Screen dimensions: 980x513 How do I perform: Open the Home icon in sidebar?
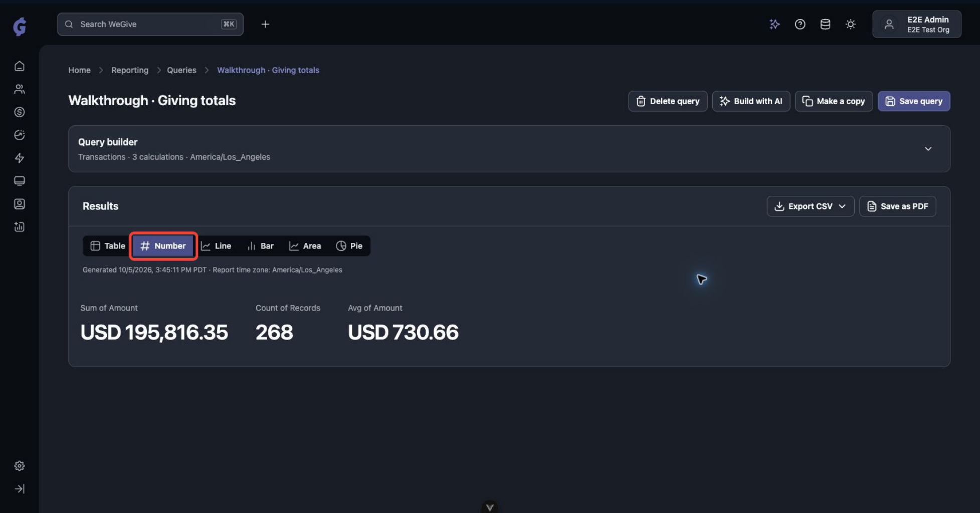pos(19,66)
